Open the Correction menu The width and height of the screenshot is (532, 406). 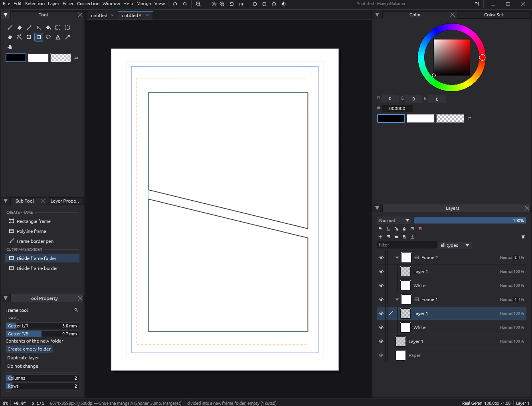point(88,4)
